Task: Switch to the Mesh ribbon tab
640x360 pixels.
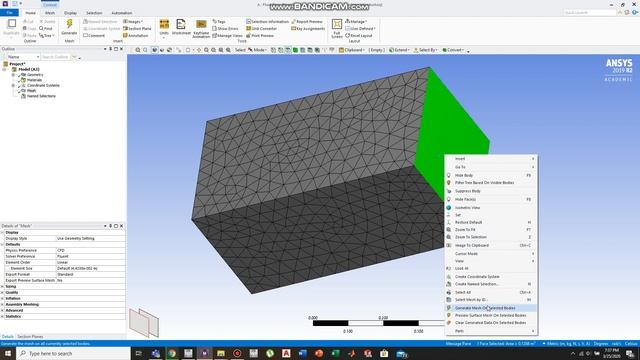Action: [x=50, y=13]
